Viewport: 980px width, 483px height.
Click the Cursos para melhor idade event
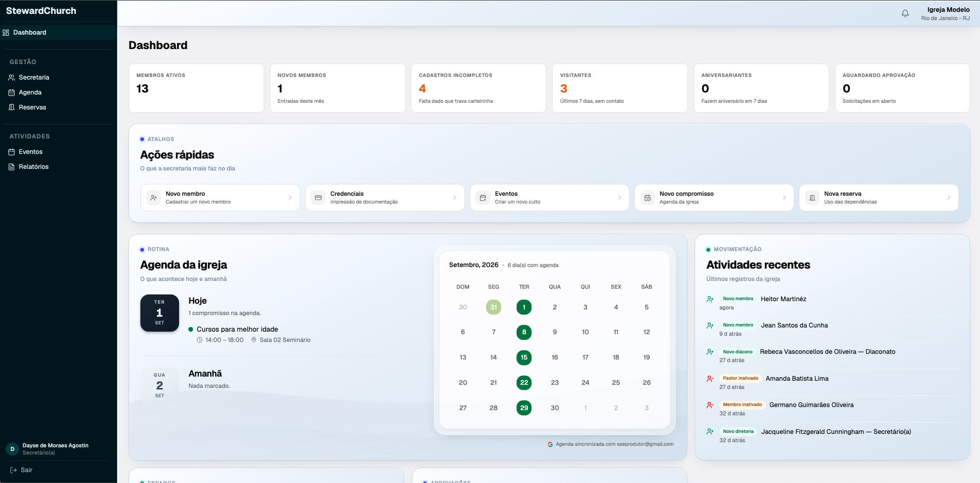237,330
